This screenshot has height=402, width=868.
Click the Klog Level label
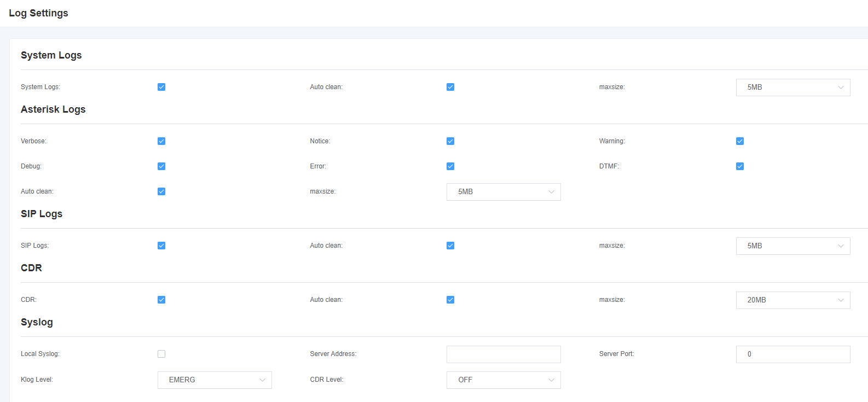click(x=37, y=380)
